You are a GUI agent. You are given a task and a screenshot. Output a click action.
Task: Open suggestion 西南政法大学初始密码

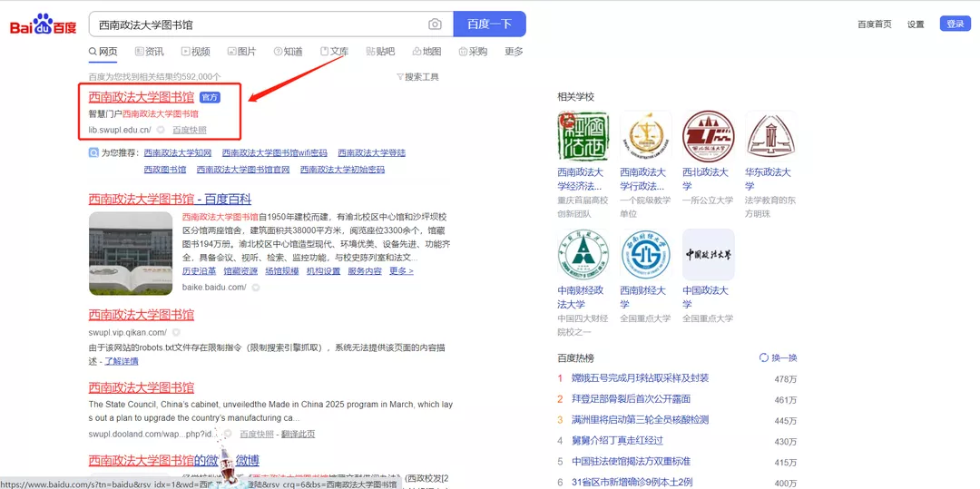[342, 170]
